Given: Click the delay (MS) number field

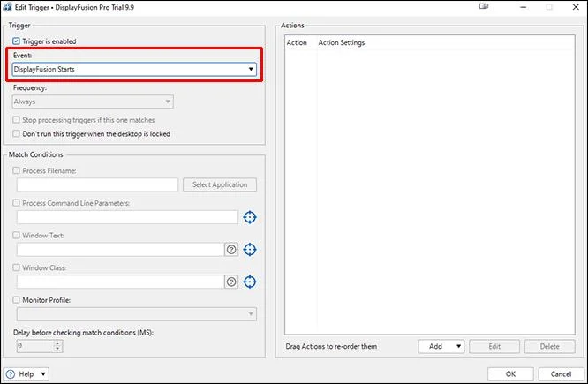Looking at the screenshot, I should pyautogui.click(x=34, y=346).
